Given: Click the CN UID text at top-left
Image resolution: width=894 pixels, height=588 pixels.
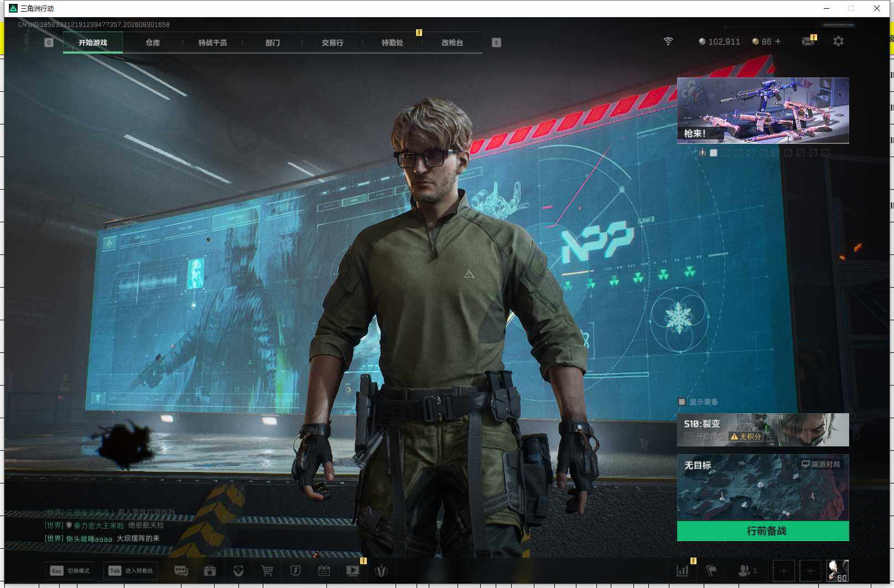Looking at the screenshot, I should pos(93,24).
